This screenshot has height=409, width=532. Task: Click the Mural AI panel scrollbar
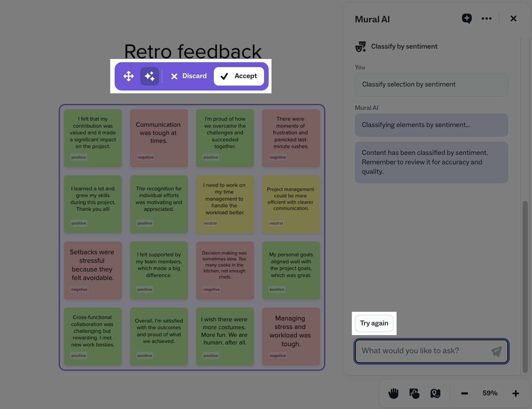tap(525, 287)
